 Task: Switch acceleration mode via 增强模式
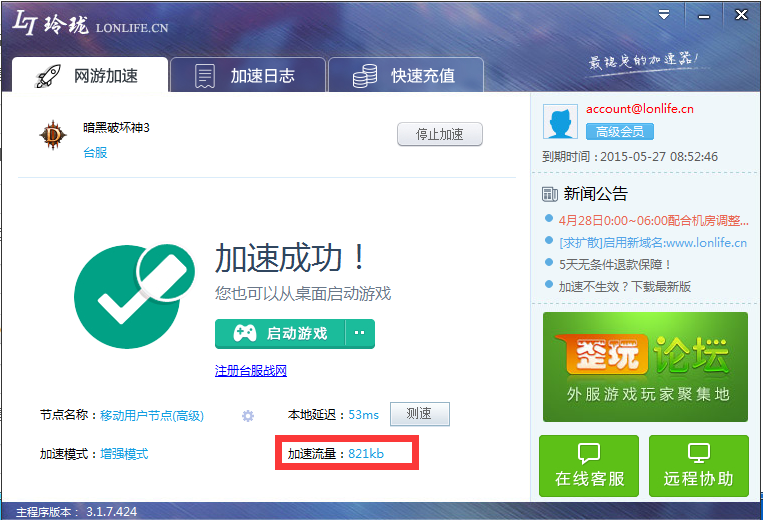[x=123, y=453]
